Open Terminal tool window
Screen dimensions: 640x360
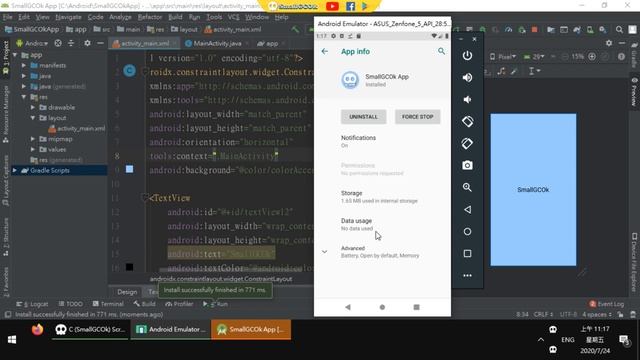click(x=108, y=304)
